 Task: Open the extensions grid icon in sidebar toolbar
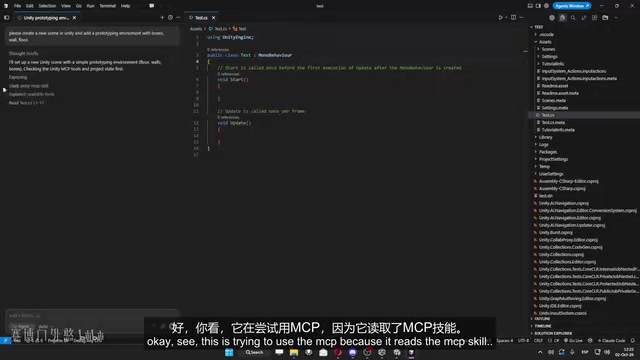pyautogui.click(x=594, y=18)
